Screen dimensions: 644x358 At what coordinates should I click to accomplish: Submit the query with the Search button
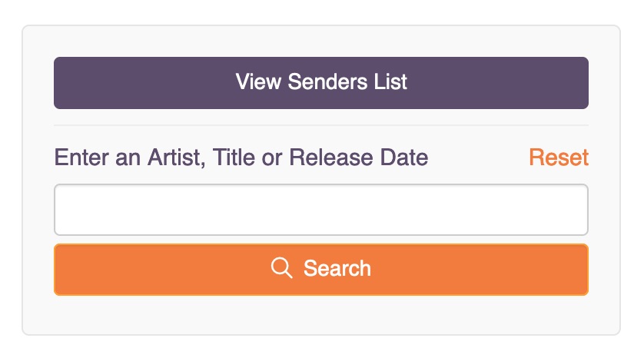pyautogui.click(x=321, y=269)
